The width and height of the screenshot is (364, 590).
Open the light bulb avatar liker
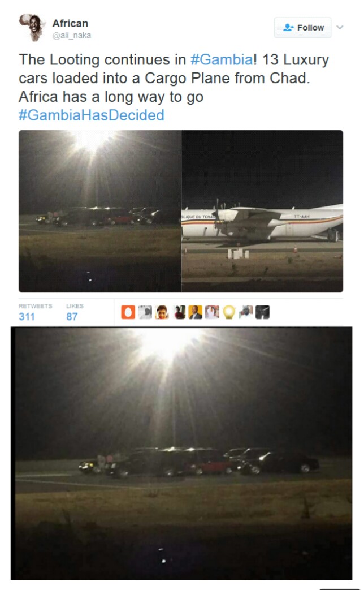(229, 312)
